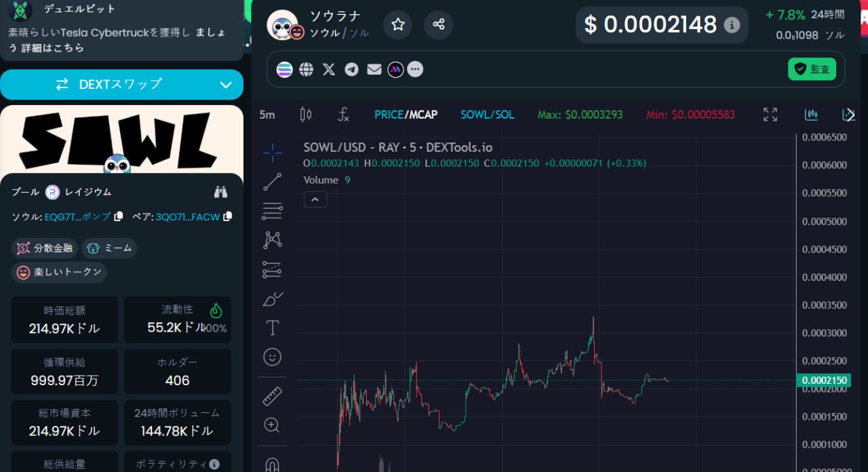868x472 pixels.
Task: Share the token page
Action: 439,24
